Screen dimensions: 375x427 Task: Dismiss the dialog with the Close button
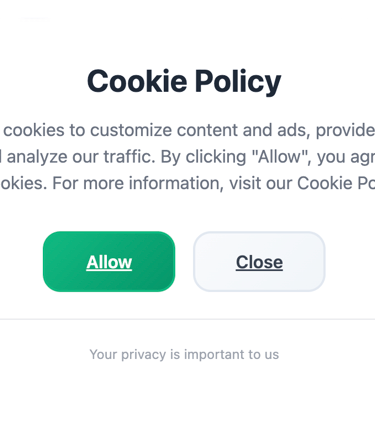[259, 262]
